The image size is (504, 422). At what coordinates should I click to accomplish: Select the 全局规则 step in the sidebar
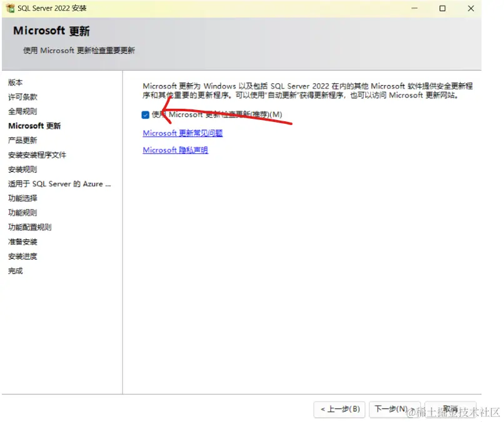click(x=23, y=111)
